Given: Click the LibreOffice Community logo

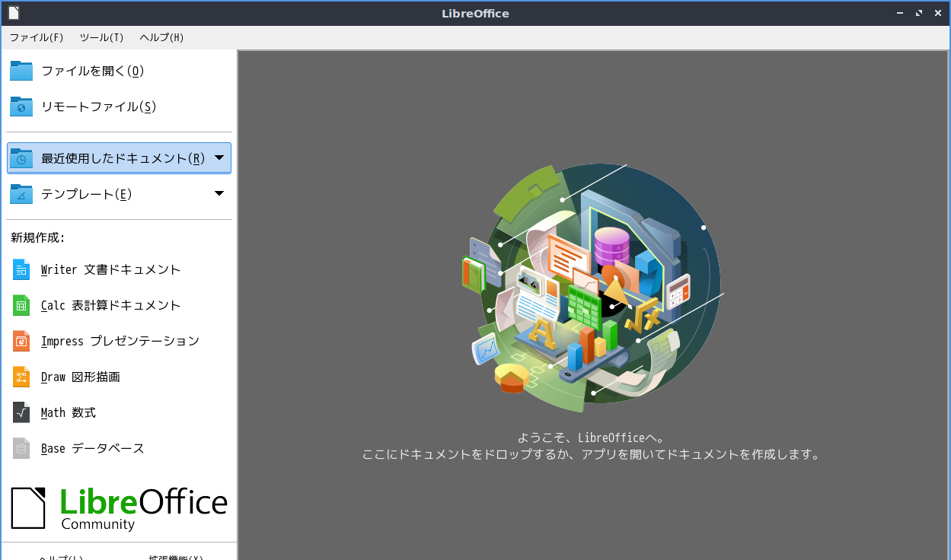Looking at the screenshot, I should pyautogui.click(x=119, y=508).
